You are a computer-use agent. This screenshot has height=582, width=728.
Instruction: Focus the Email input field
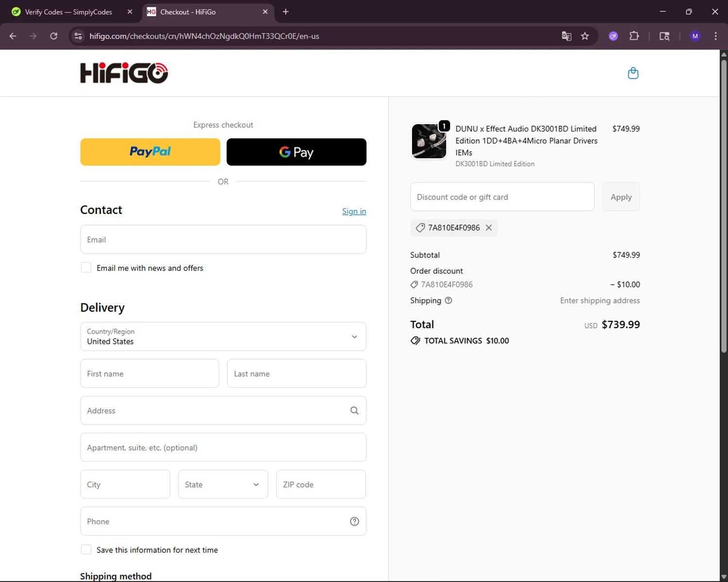[x=223, y=239]
